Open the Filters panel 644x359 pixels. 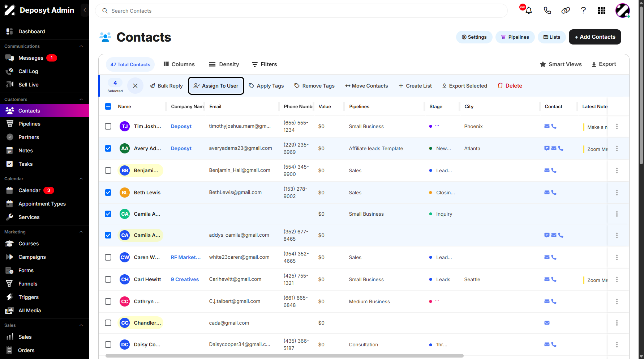[265, 64]
